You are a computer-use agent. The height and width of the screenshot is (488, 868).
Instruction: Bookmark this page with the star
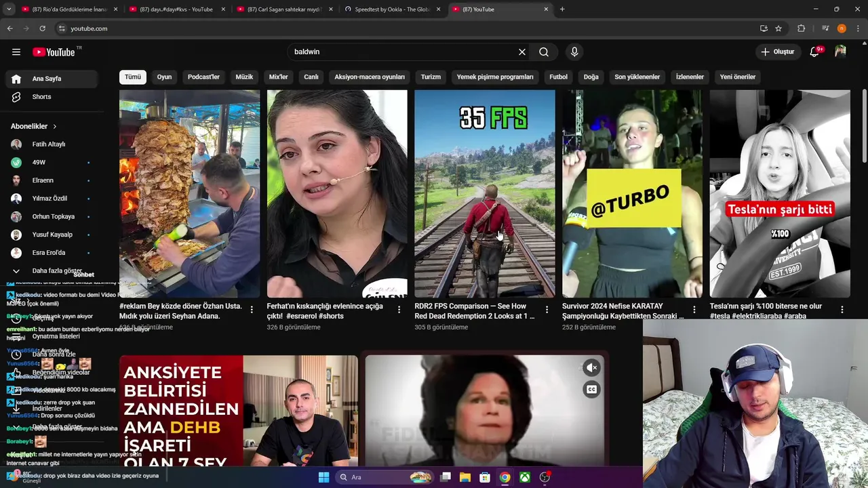pos(778,28)
